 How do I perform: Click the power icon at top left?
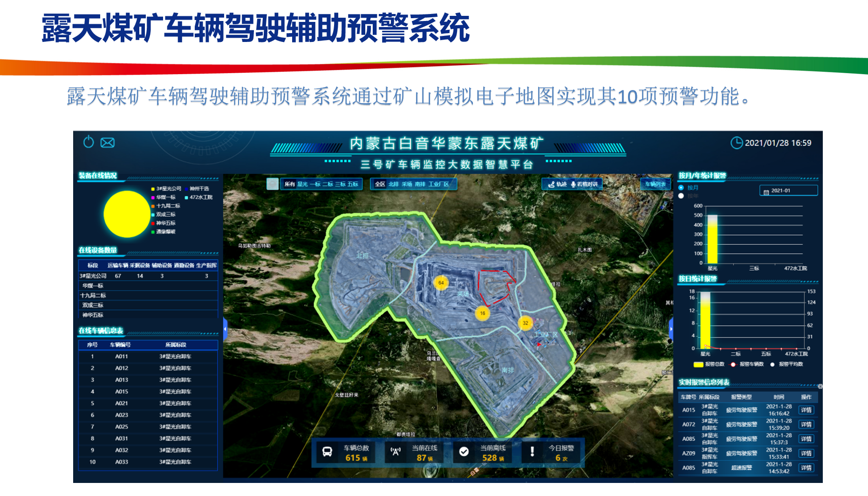pos(89,141)
